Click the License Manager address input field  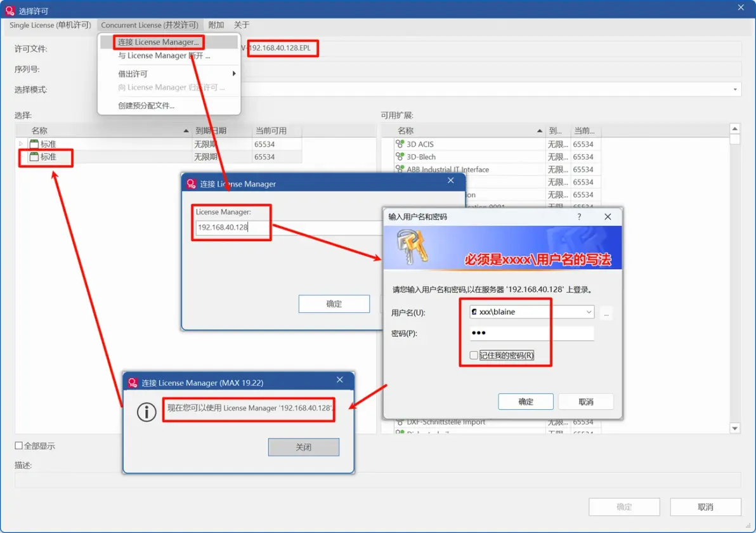pos(289,227)
